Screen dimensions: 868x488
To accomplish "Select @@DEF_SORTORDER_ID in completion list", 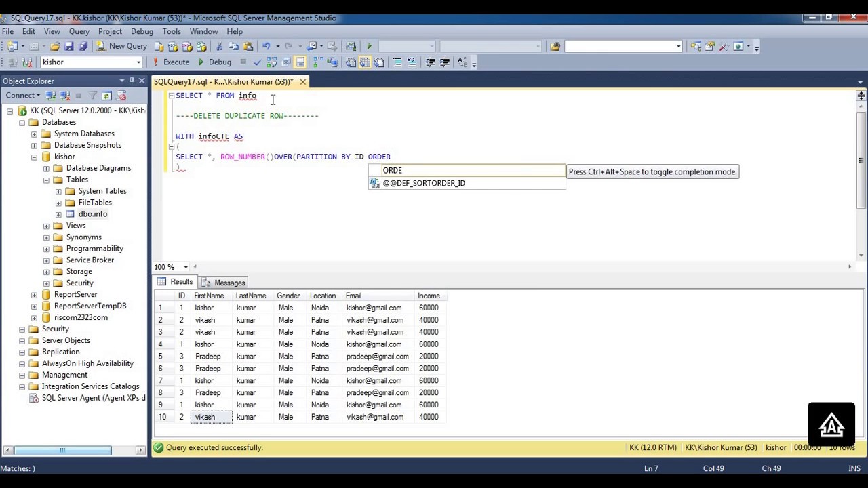I will (424, 183).
